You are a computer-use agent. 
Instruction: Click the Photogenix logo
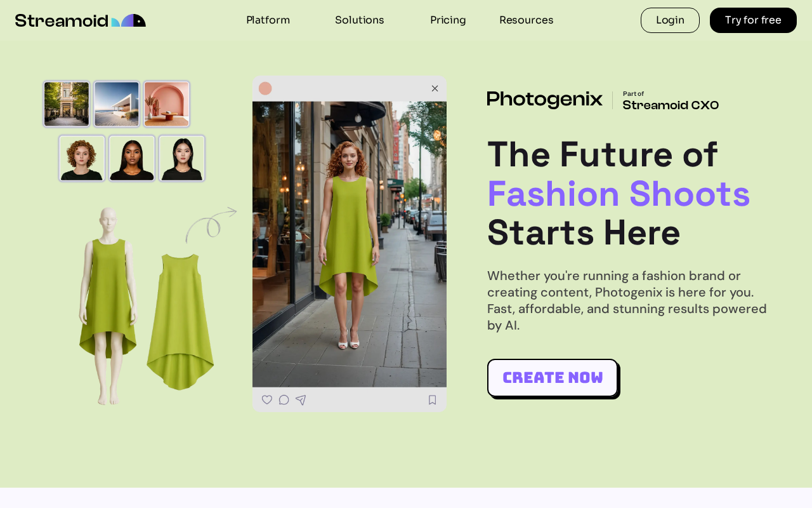pos(545,100)
